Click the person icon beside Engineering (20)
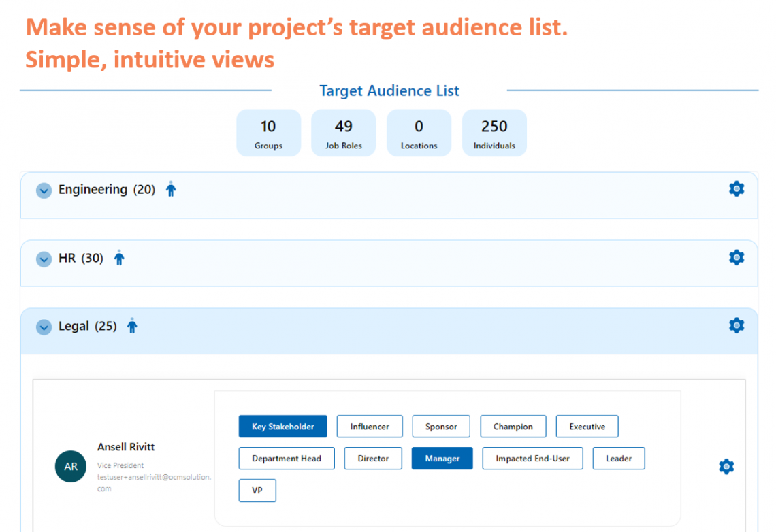This screenshot has height=532, width=776. [x=170, y=189]
